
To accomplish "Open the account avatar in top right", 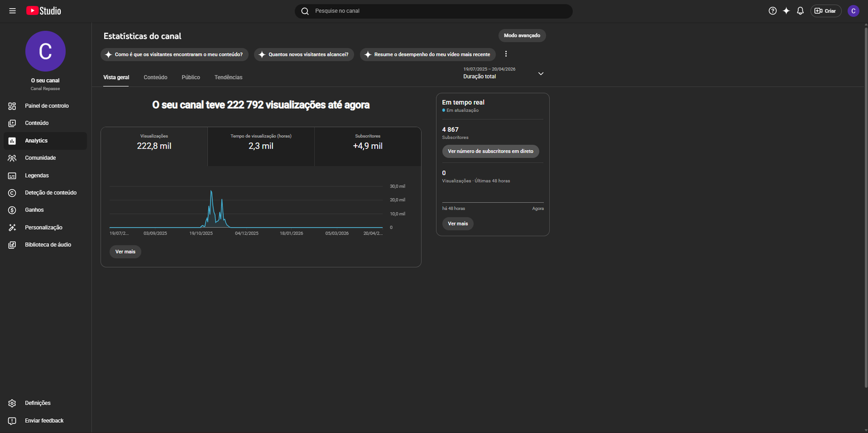I will [x=853, y=11].
